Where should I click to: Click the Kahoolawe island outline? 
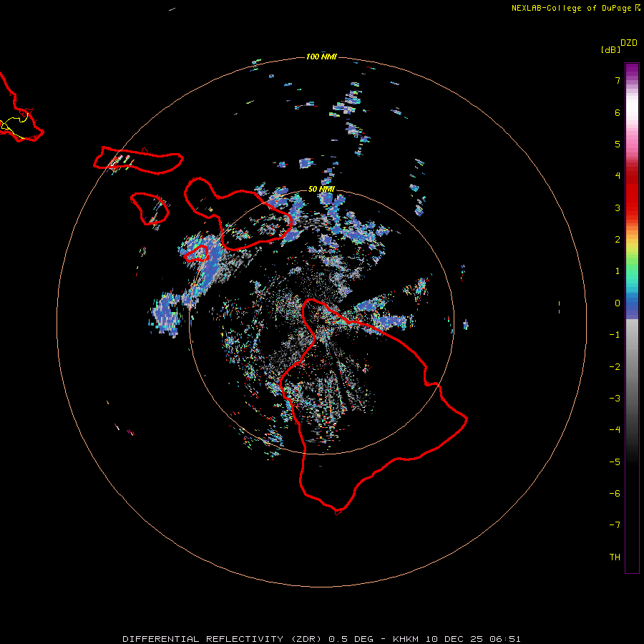click(196, 254)
